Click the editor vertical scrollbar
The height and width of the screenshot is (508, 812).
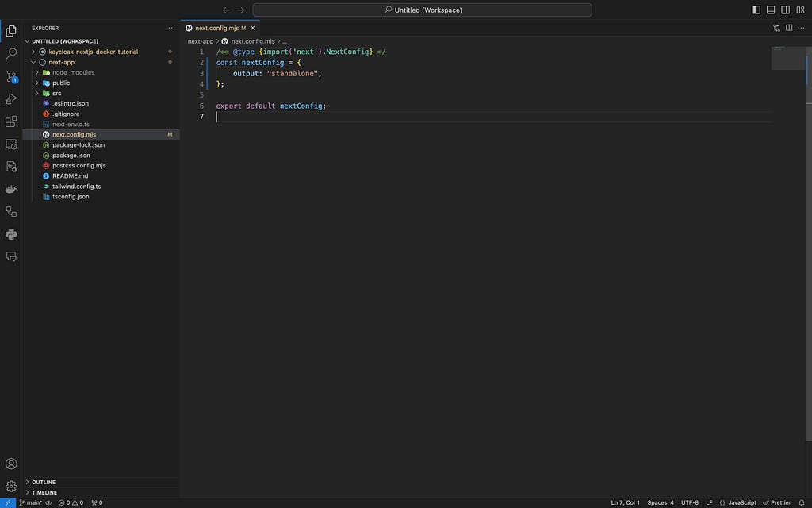(x=809, y=244)
